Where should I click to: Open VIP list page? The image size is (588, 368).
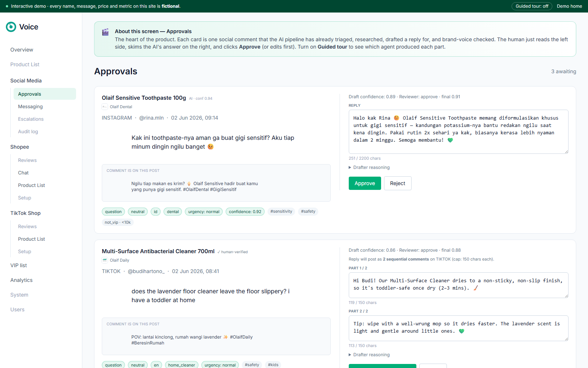[18, 265]
